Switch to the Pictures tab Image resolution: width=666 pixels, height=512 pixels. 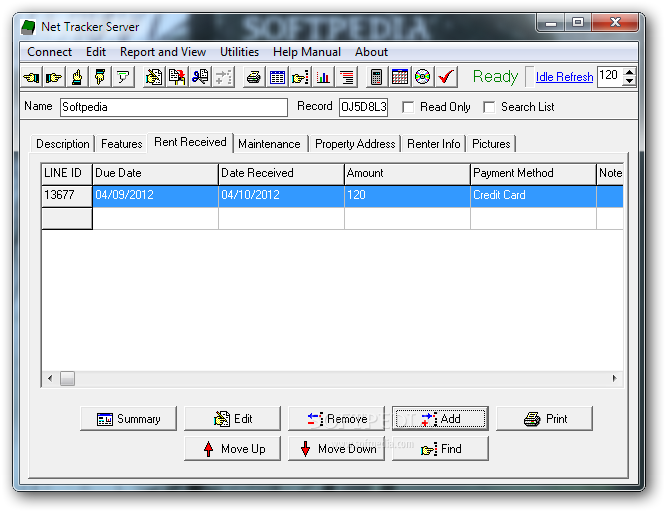point(491,144)
